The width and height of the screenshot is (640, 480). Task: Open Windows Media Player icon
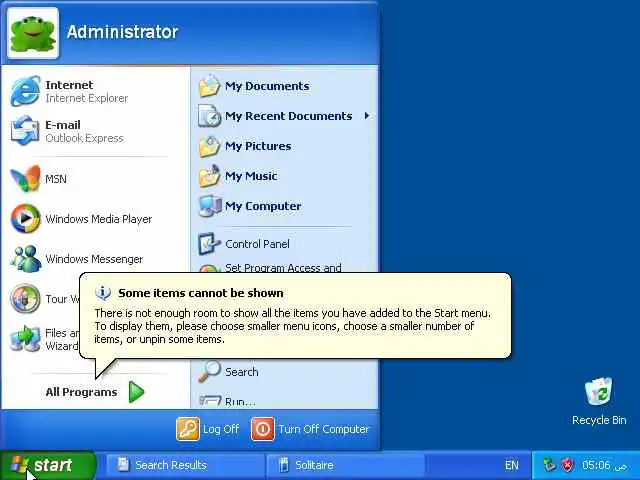(26, 219)
